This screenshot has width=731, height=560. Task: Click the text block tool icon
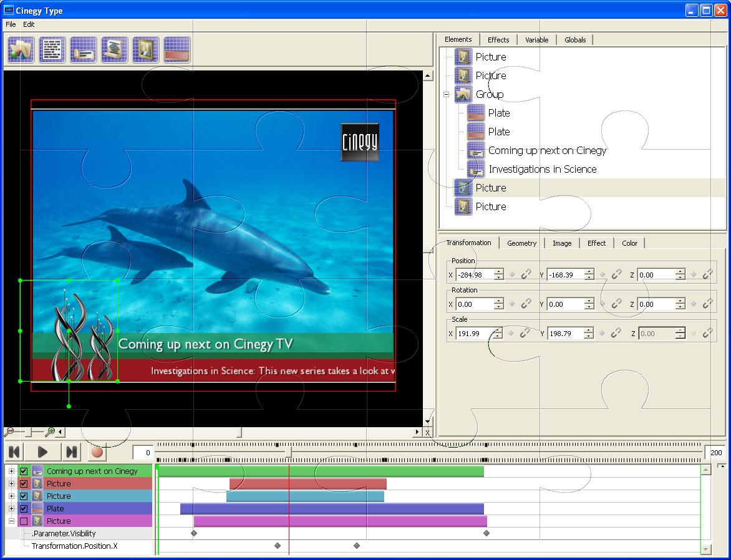[52, 49]
